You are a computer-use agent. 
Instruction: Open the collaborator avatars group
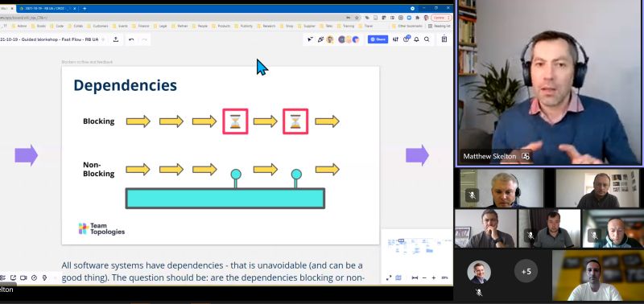[x=349, y=39]
